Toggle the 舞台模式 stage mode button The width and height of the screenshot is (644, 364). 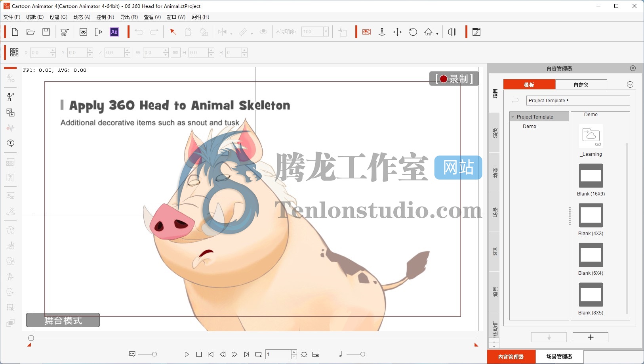[63, 320]
